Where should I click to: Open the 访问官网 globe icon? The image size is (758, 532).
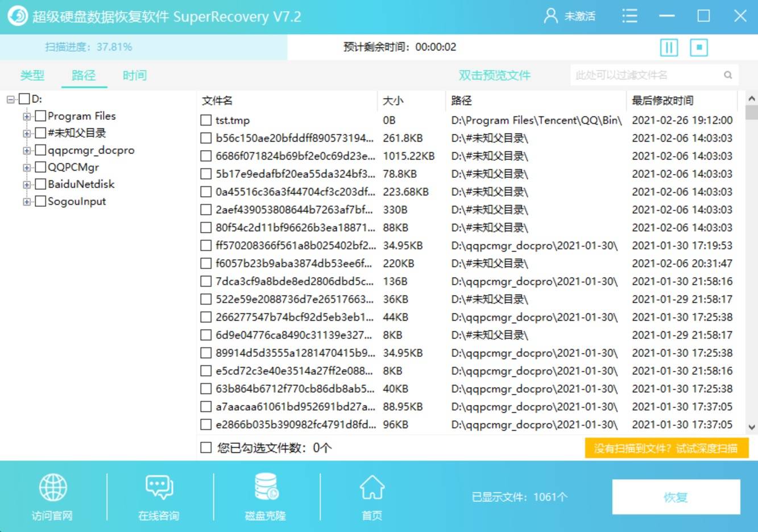[52, 488]
